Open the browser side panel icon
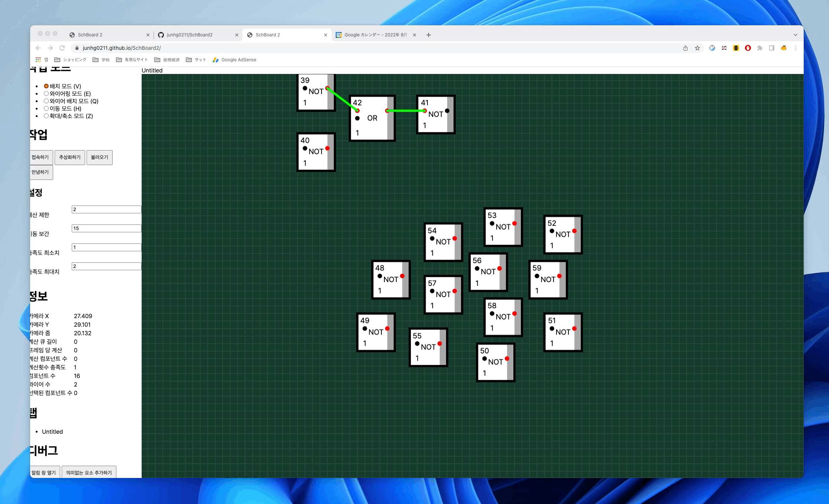This screenshot has height=504, width=829. pos(772,48)
